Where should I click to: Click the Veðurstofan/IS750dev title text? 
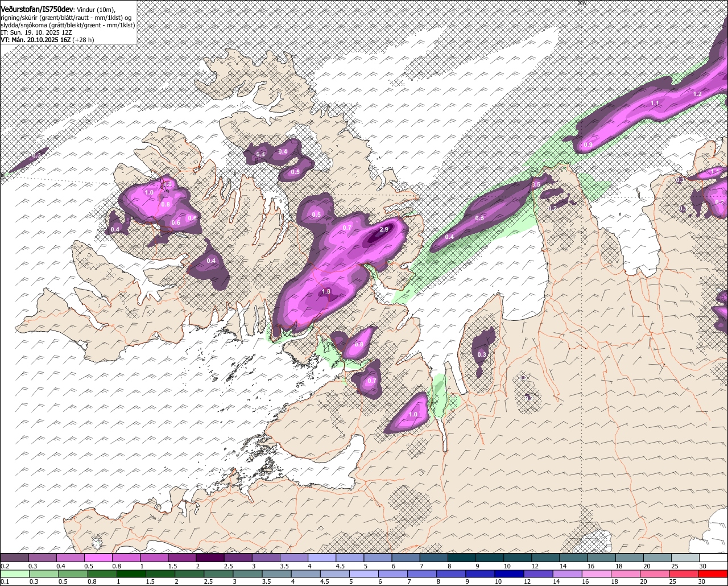tap(37, 10)
